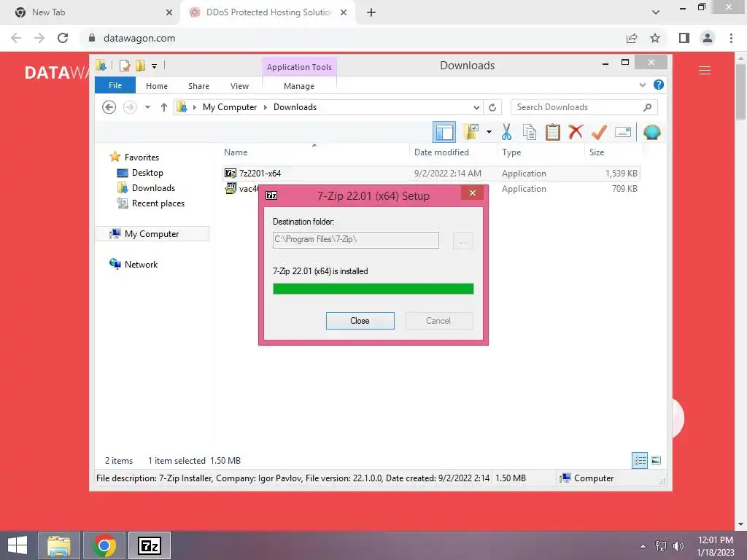This screenshot has height=560, width=747.
Task: Click the Copy toolbar icon
Action: pyautogui.click(x=530, y=132)
